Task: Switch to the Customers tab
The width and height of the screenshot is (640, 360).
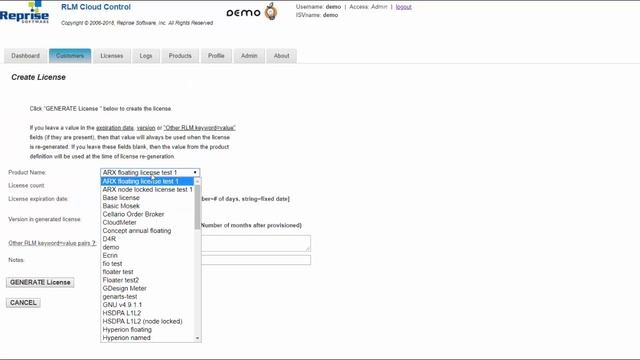Action: tap(70, 56)
